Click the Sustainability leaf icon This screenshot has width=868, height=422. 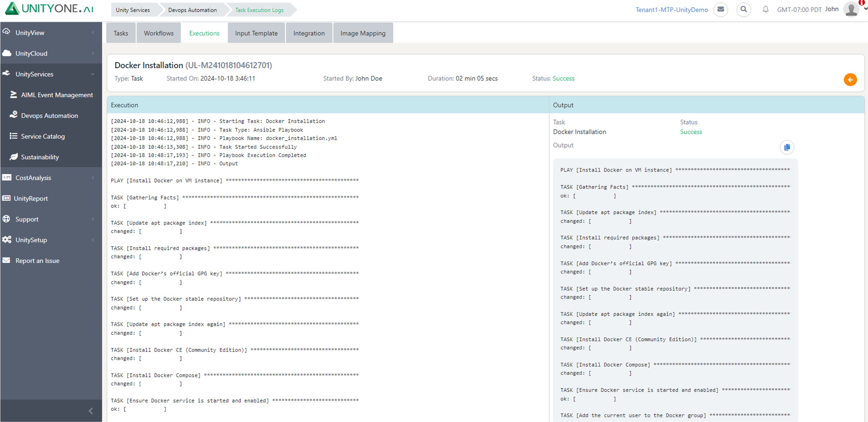pos(14,157)
